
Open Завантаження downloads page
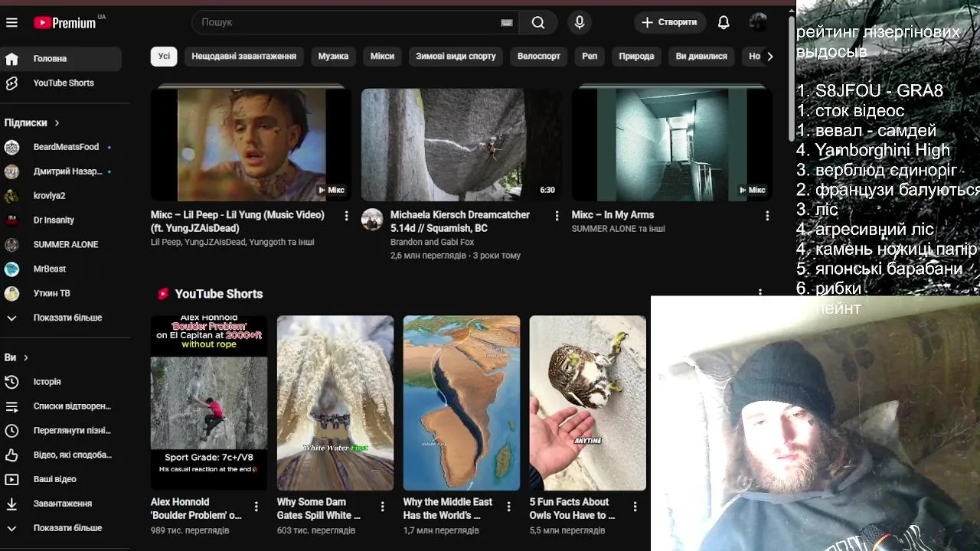[61, 504]
